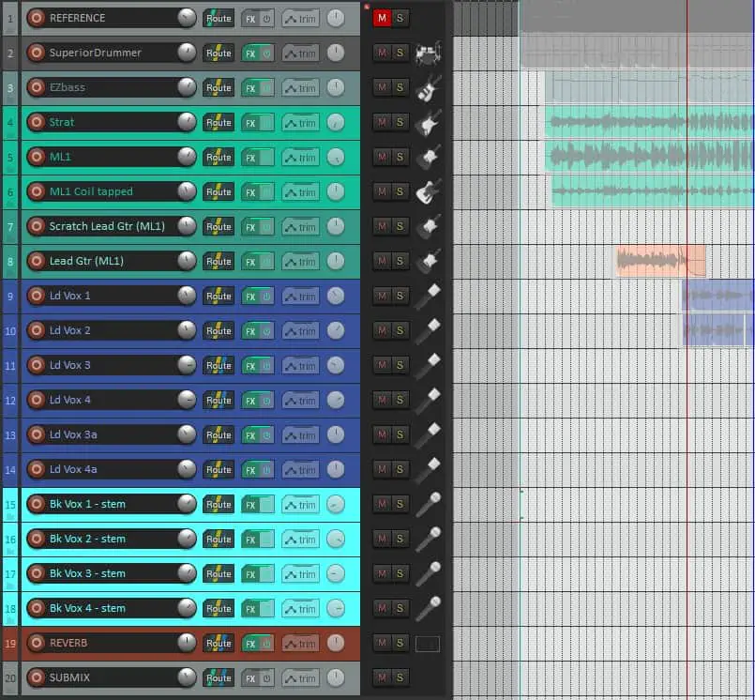
Task: Click the microphone icon on Bk Vox 1 - stem
Action: (x=428, y=504)
